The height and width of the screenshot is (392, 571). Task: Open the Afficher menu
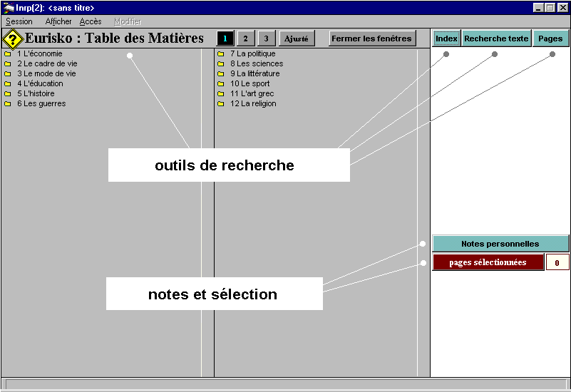[58, 22]
